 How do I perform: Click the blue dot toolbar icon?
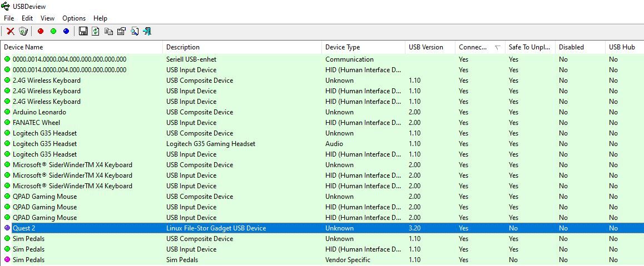[x=66, y=31]
